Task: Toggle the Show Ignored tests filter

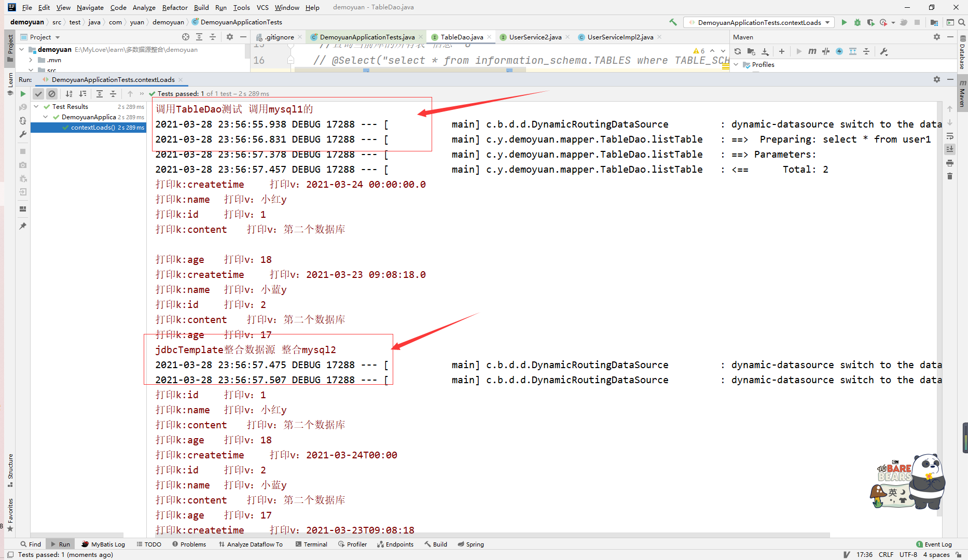Action: tap(52, 94)
